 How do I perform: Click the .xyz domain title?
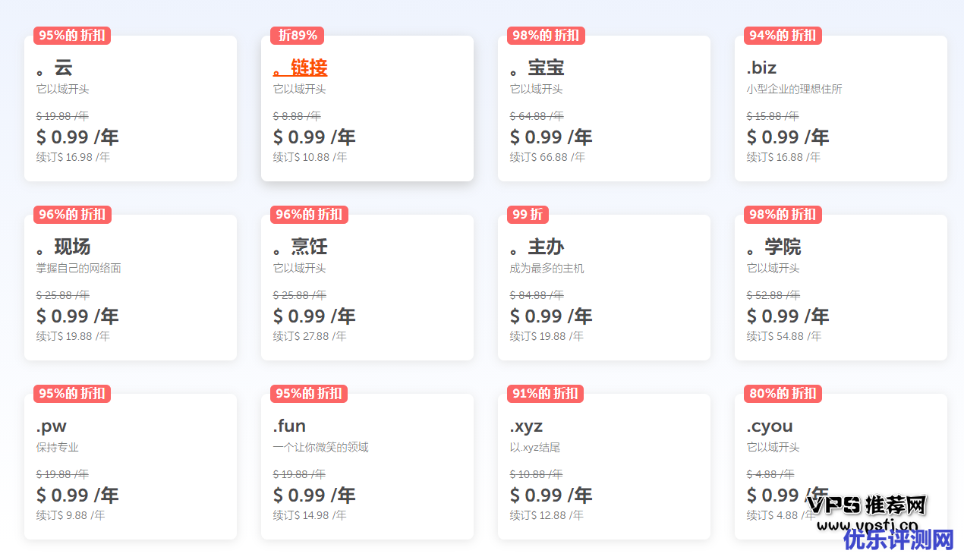pos(526,426)
